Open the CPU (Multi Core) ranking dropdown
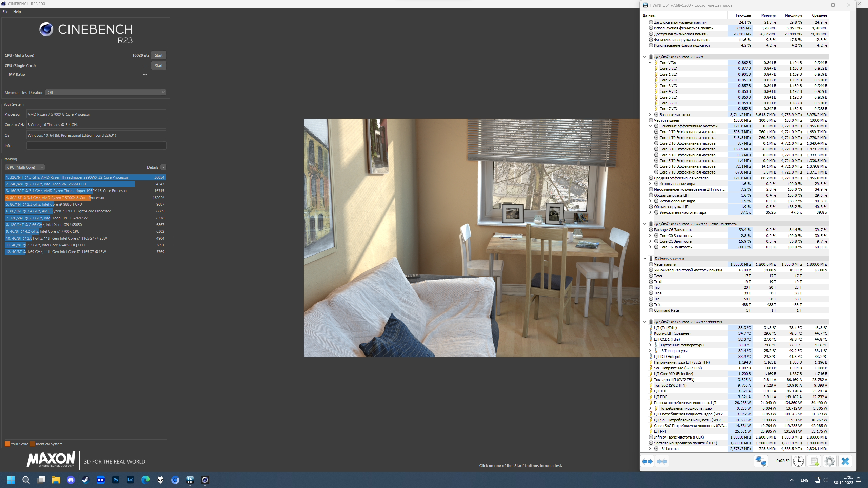Image resolution: width=868 pixels, height=488 pixels. 25,167
